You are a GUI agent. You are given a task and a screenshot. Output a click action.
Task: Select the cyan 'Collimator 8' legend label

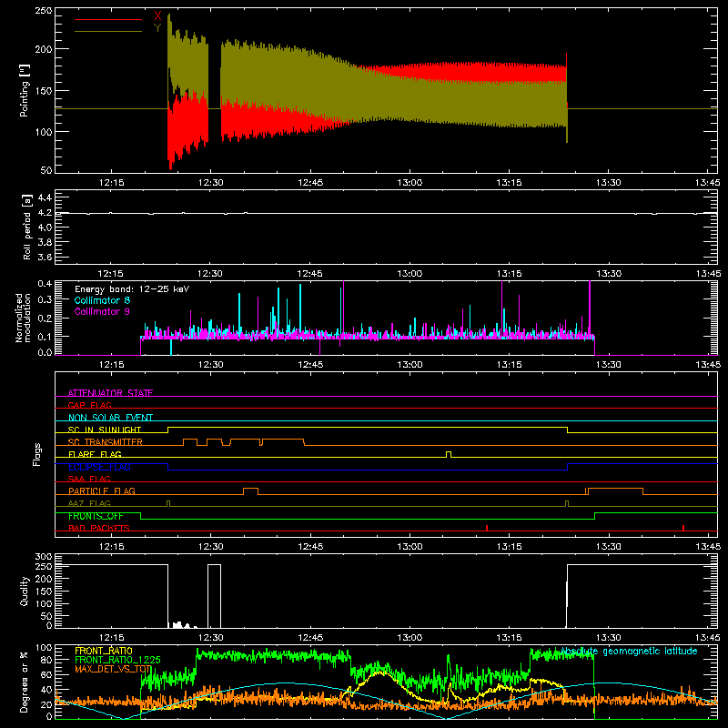pos(102,300)
